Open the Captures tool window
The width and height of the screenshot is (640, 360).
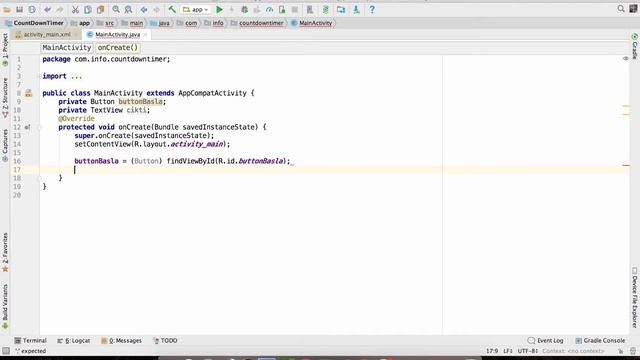(5, 146)
